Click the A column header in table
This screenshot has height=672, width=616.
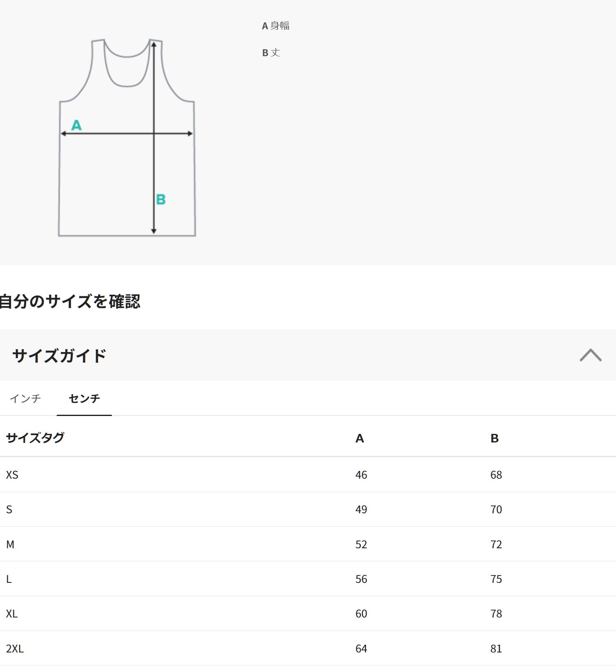coord(360,438)
